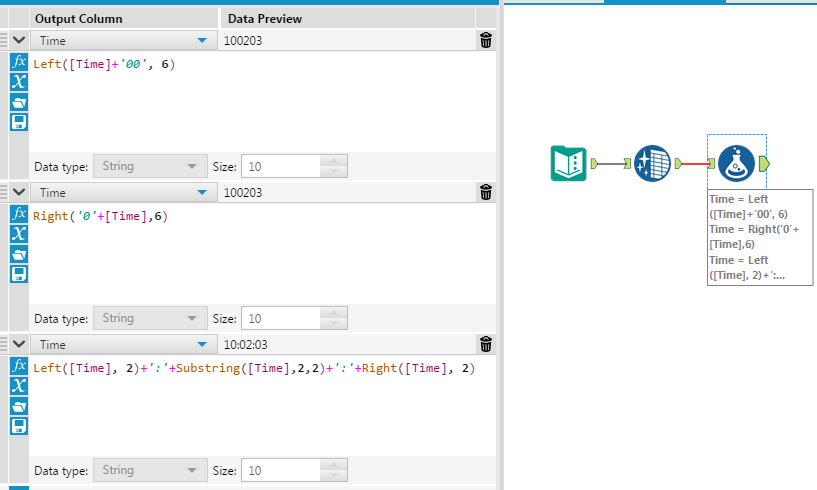The width and height of the screenshot is (817, 490).
Task: Open functions (fx) for Right('0'+[Time]) expression
Action: click(19, 213)
